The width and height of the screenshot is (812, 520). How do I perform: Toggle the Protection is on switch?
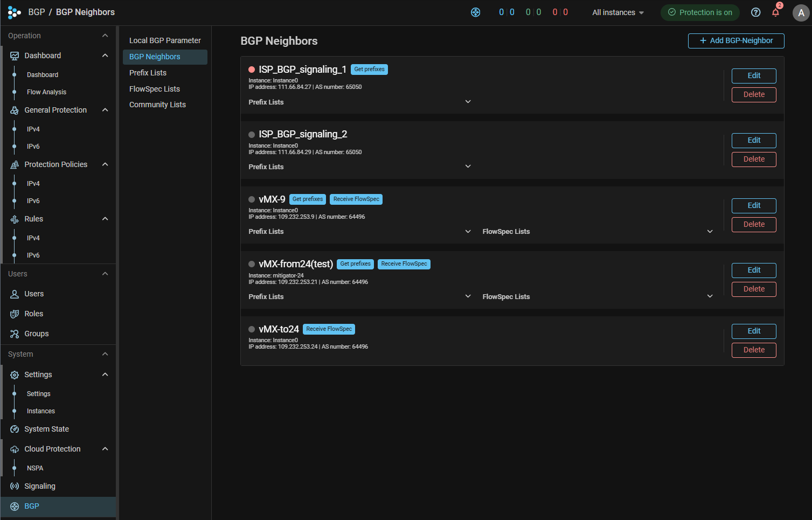tap(700, 12)
